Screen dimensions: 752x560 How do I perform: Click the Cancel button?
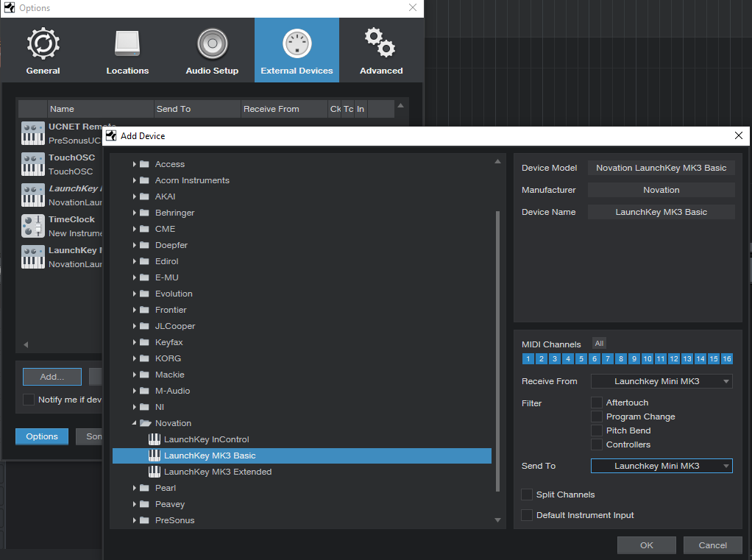(x=713, y=545)
